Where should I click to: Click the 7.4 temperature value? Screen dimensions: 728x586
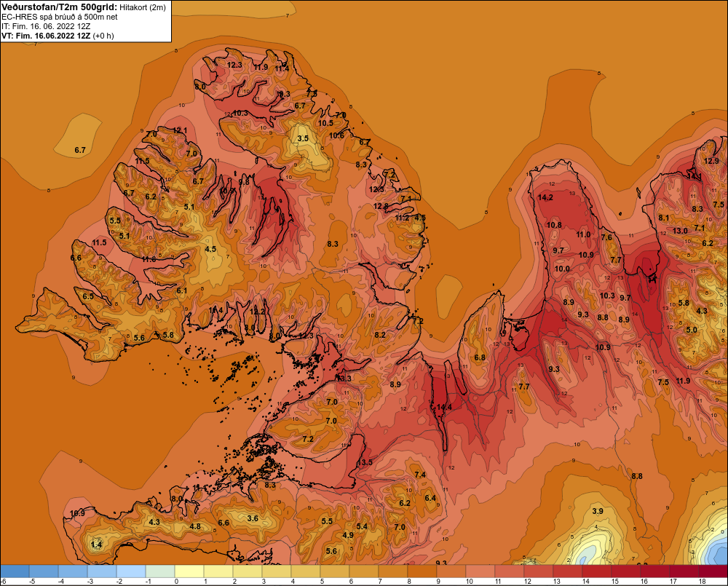tap(420, 475)
